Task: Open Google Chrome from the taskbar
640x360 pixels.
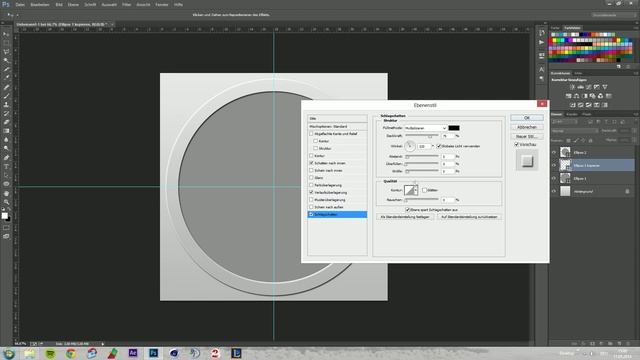Action: click(x=71, y=353)
